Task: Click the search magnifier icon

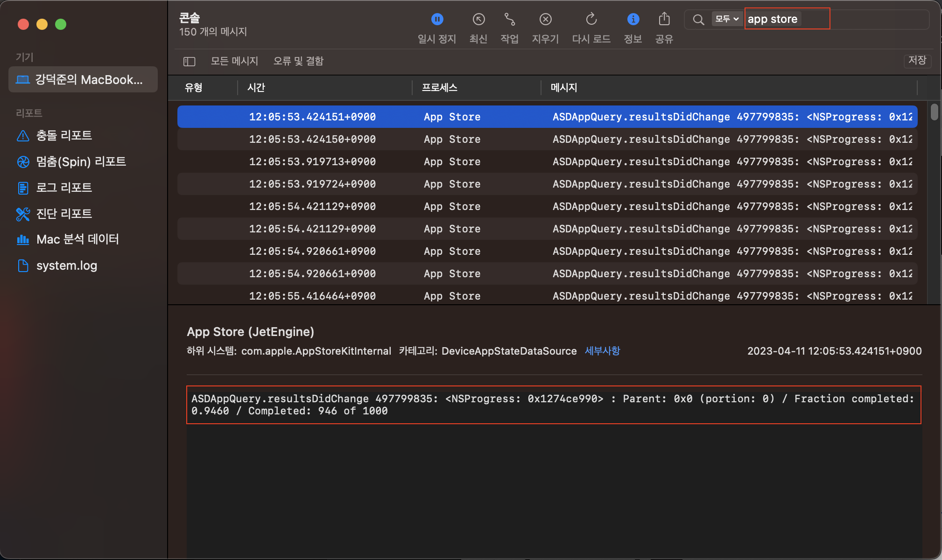Action: pyautogui.click(x=698, y=20)
